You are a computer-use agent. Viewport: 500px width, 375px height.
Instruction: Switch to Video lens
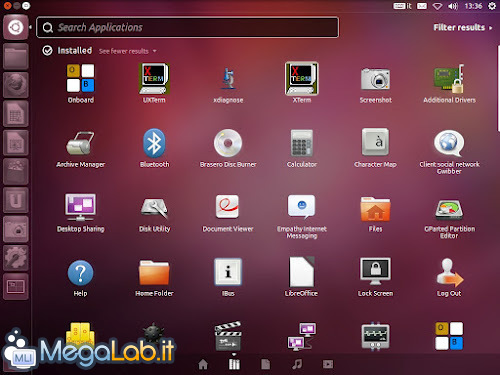click(328, 364)
